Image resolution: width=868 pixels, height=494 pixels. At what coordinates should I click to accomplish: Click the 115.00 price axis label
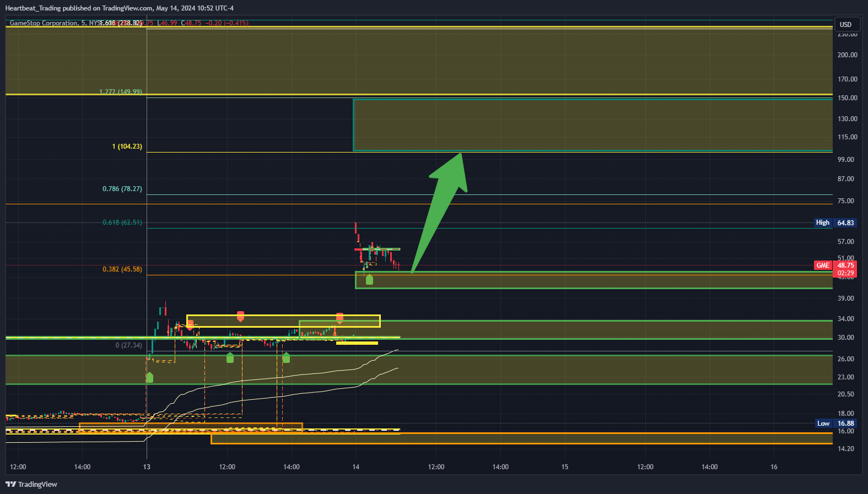(x=848, y=137)
